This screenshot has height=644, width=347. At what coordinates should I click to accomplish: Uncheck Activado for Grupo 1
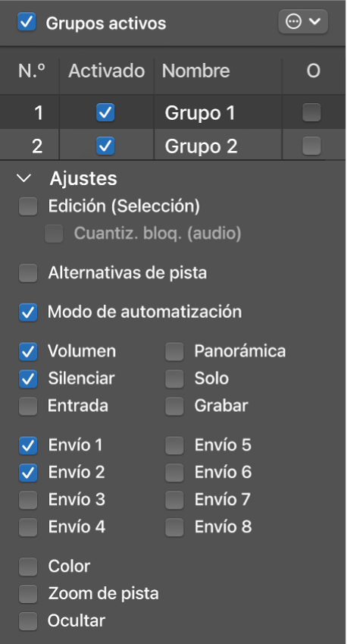coord(105,112)
